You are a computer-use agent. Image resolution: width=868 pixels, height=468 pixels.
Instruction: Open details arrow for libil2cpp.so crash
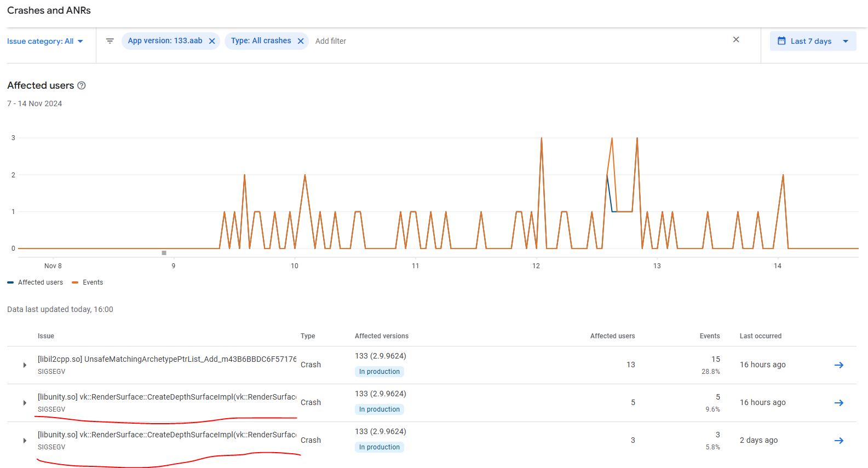(838, 365)
